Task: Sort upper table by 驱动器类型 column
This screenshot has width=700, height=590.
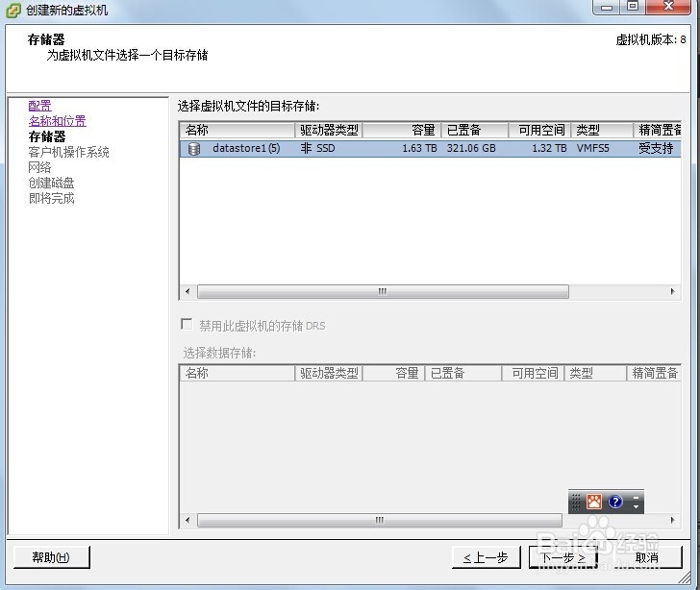Action: [329, 131]
